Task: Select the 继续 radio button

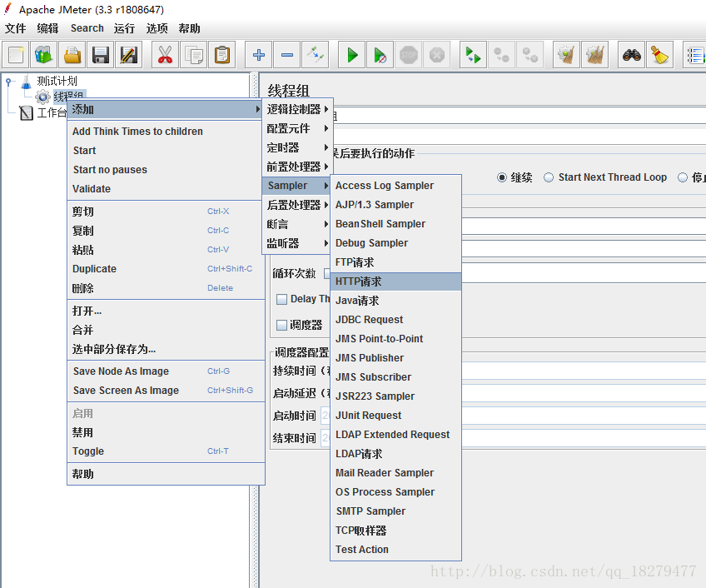Action: click(x=501, y=177)
